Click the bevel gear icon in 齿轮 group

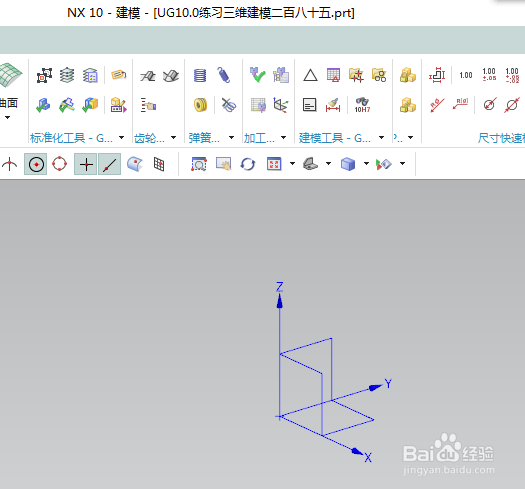pos(171,76)
